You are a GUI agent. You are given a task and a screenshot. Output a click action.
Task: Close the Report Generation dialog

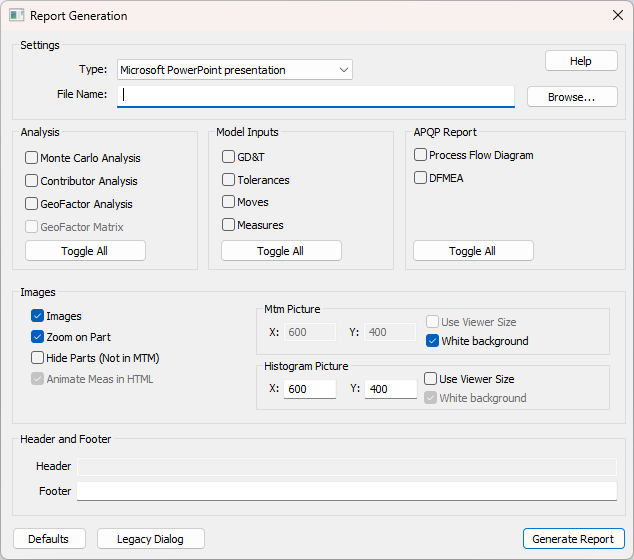coord(617,15)
